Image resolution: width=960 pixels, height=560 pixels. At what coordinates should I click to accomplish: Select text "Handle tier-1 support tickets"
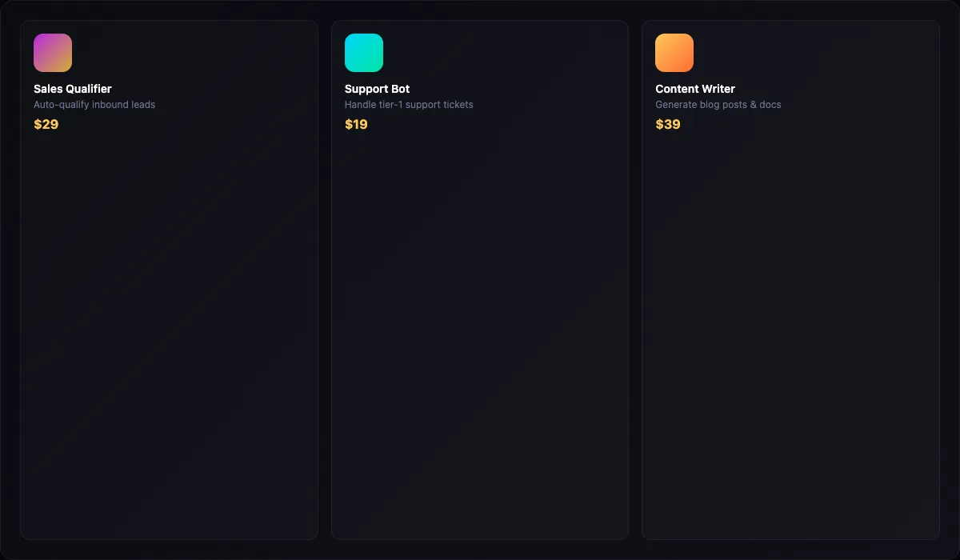[409, 105]
